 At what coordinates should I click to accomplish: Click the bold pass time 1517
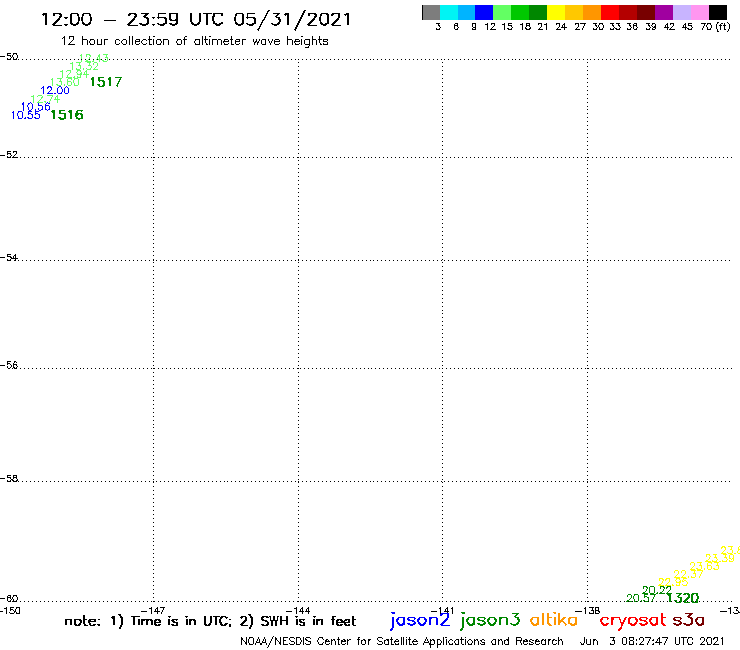click(106, 82)
